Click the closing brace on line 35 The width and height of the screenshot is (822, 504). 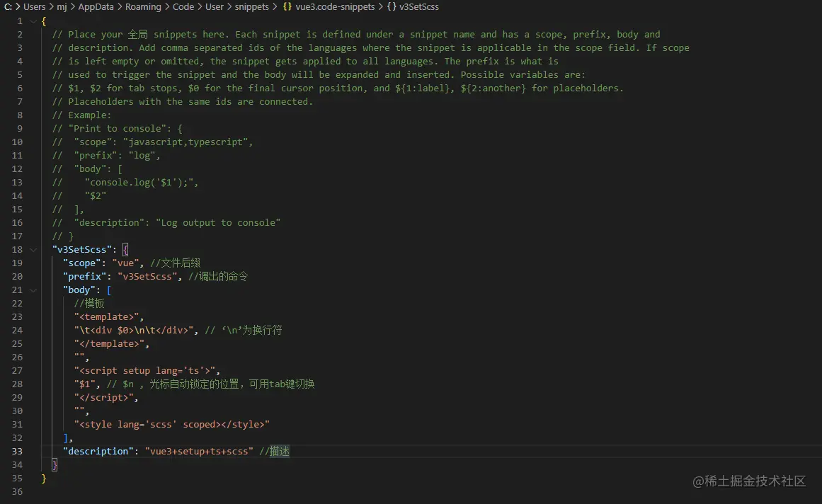(x=43, y=479)
